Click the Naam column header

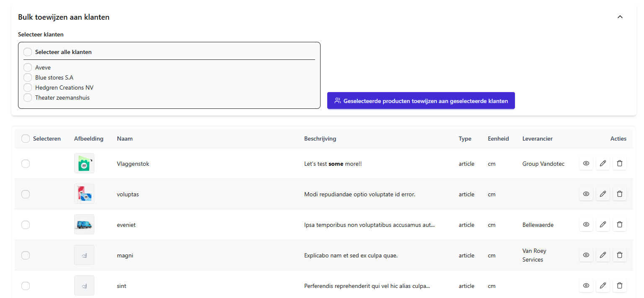click(x=125, y=139)
